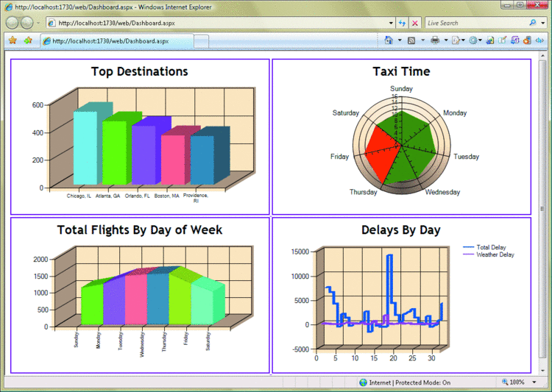Click the Total Delay legend entry
Screen dimensions: 552x392
[x=484, y=247]
